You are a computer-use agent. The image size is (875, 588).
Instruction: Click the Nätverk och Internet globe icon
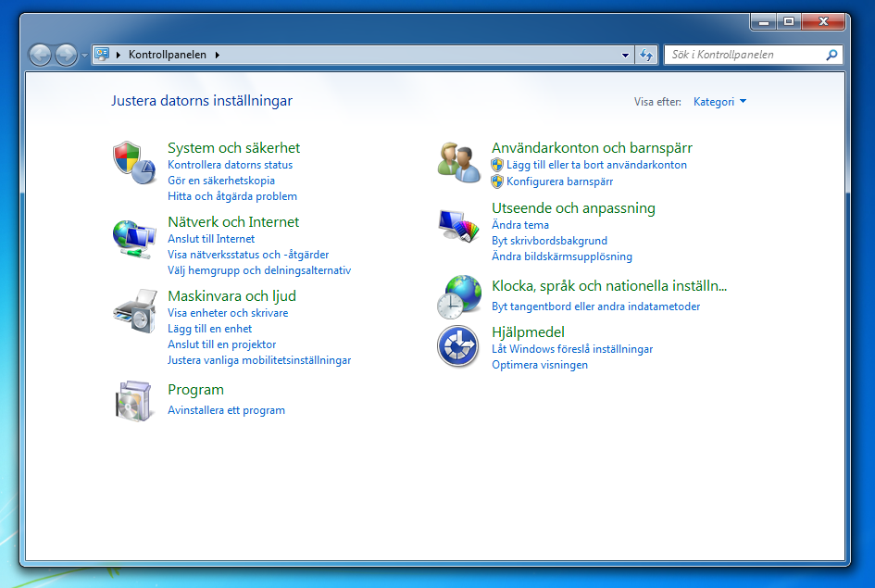tap(134, 237)
